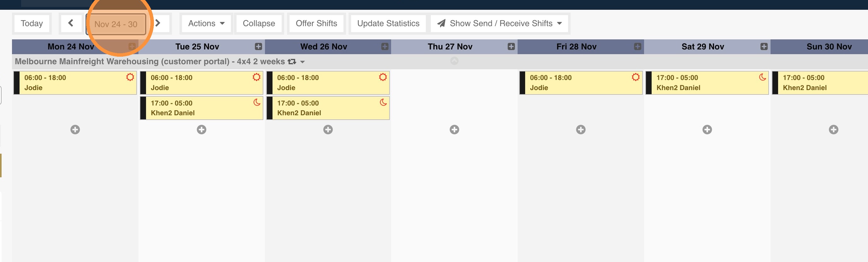Open the Actions dropdown menu
Viewport: 868px width, 262px height.
click(206, 24)
